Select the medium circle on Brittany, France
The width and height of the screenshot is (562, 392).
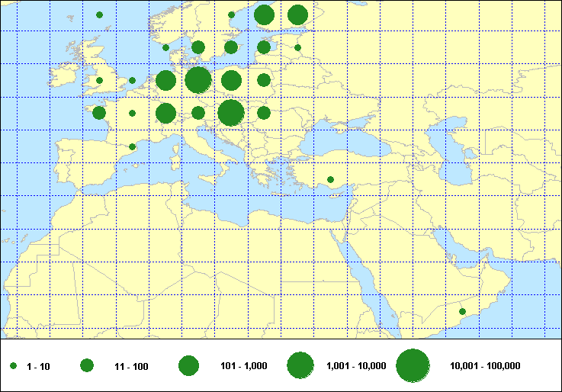tap(99, 113)
